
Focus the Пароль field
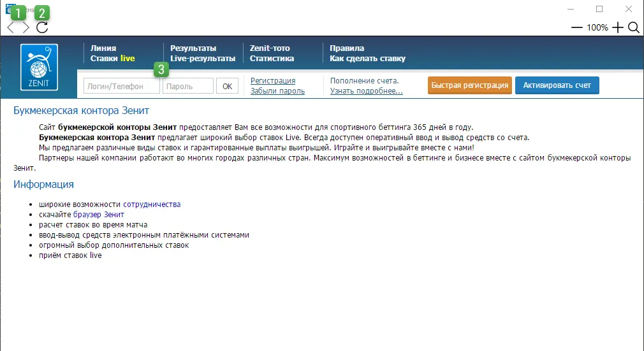click(188, 86)
